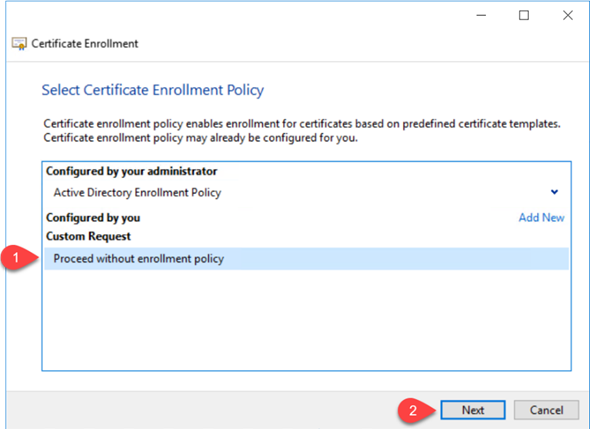This screenshot has height=429, width=590.
Task: Click the Certificate Enrollment wizard icon
Action: tap(19, 44)
